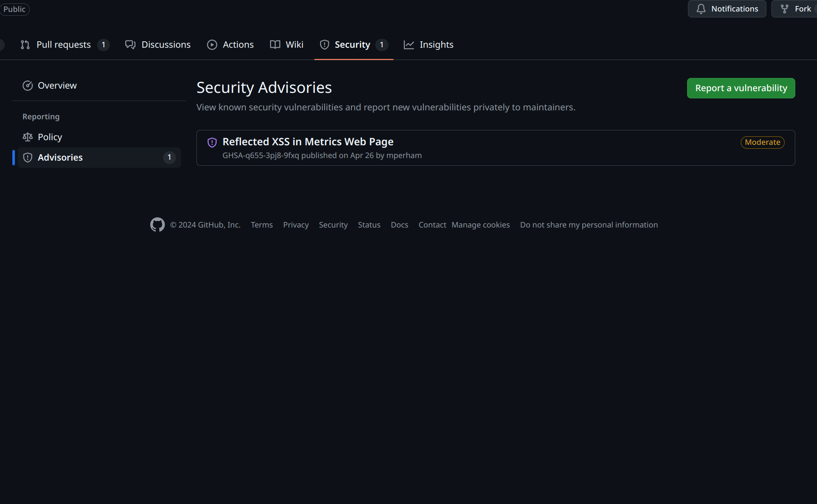
Task: Click the Notifications button
Action: click(x=727, y=9)
